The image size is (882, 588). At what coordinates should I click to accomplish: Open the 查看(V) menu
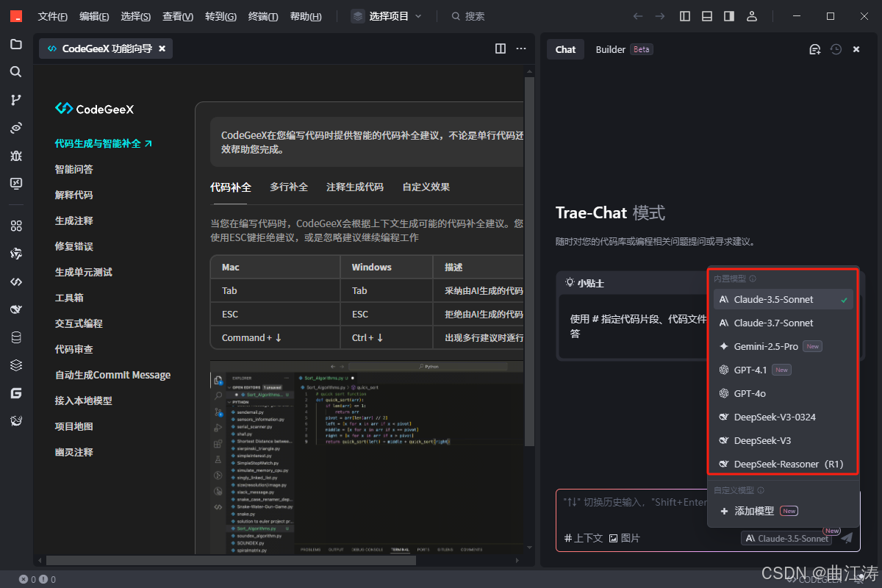178,16
